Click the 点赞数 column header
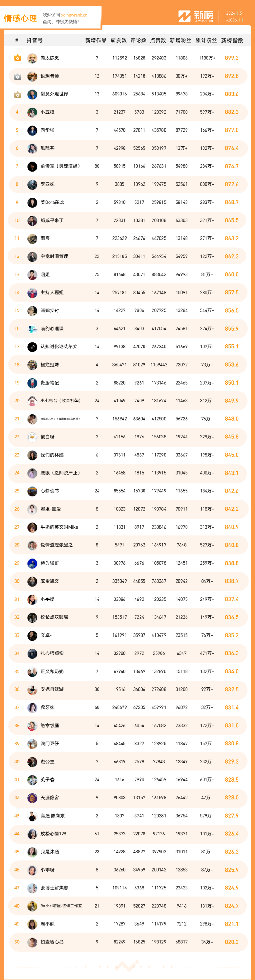Viewport: 255px width, 980px height. [x=158, y=40]
